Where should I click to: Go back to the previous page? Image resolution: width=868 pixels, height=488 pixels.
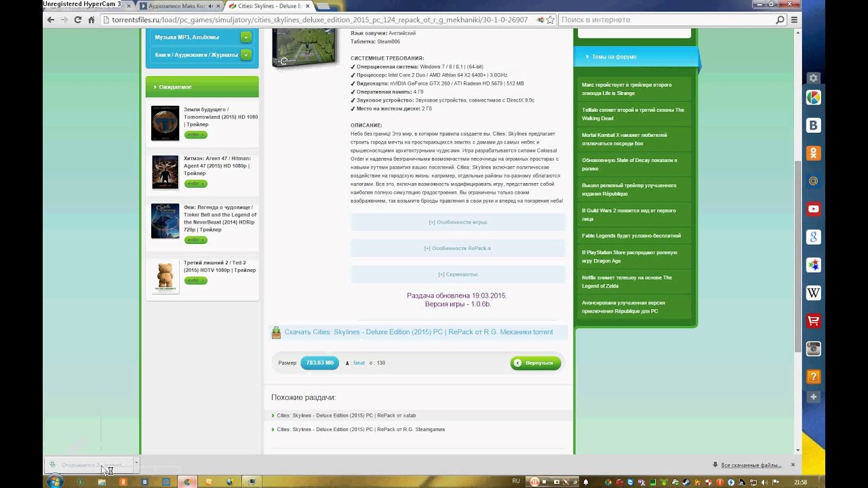[50, 20]
